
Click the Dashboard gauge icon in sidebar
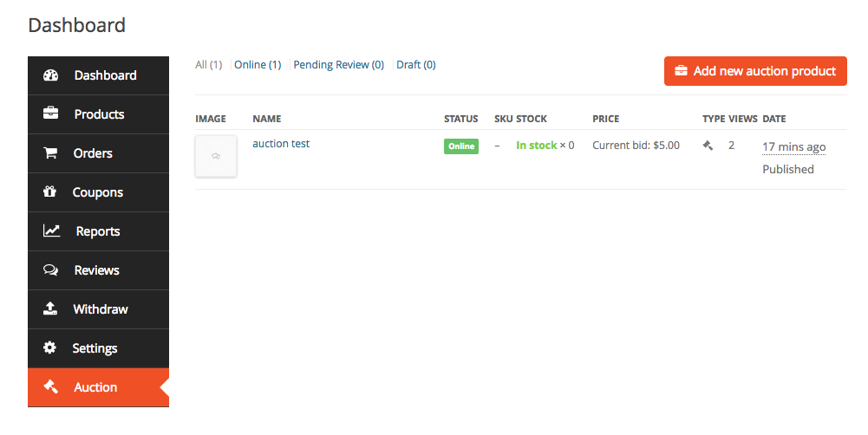(x=50, y=75)
